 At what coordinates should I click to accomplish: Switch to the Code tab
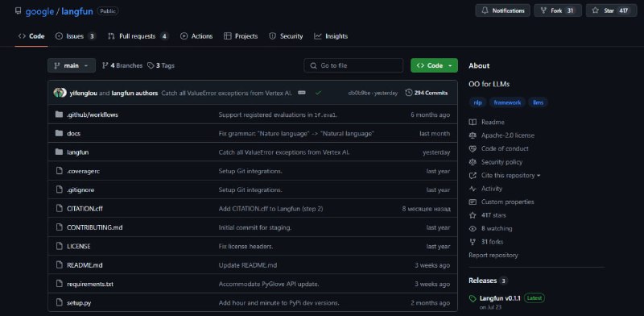[31, 36]
